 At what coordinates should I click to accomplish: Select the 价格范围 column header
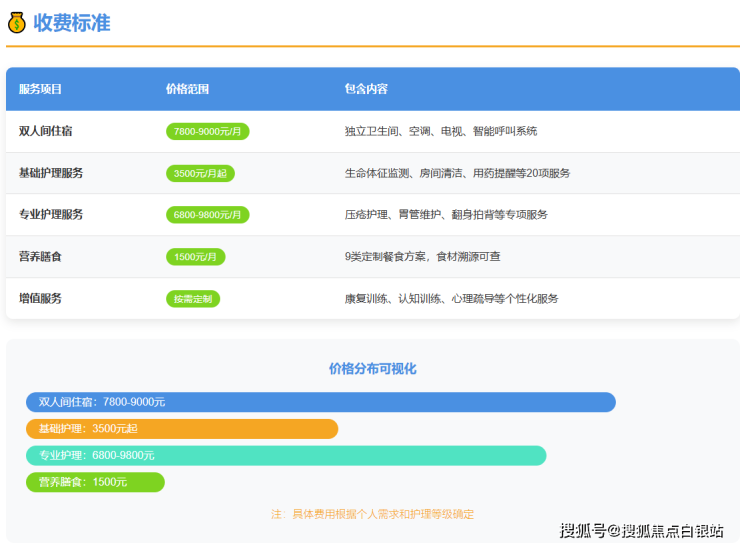tap(187, 89)
